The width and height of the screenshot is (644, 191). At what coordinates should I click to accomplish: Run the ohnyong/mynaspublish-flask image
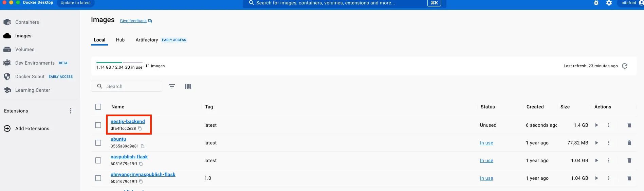click(596, 178)
